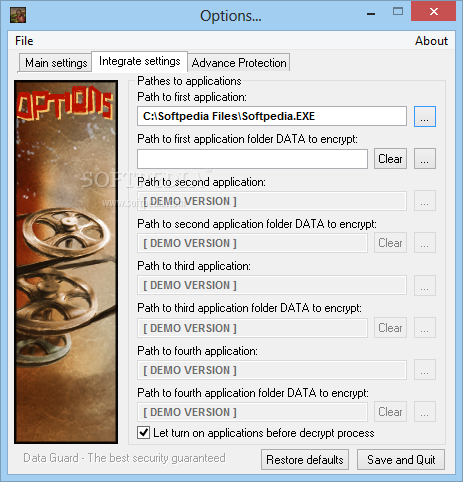Screen dimensions: 463x482
Task: Click the fourth application DATA folder field
Action: 252,412
